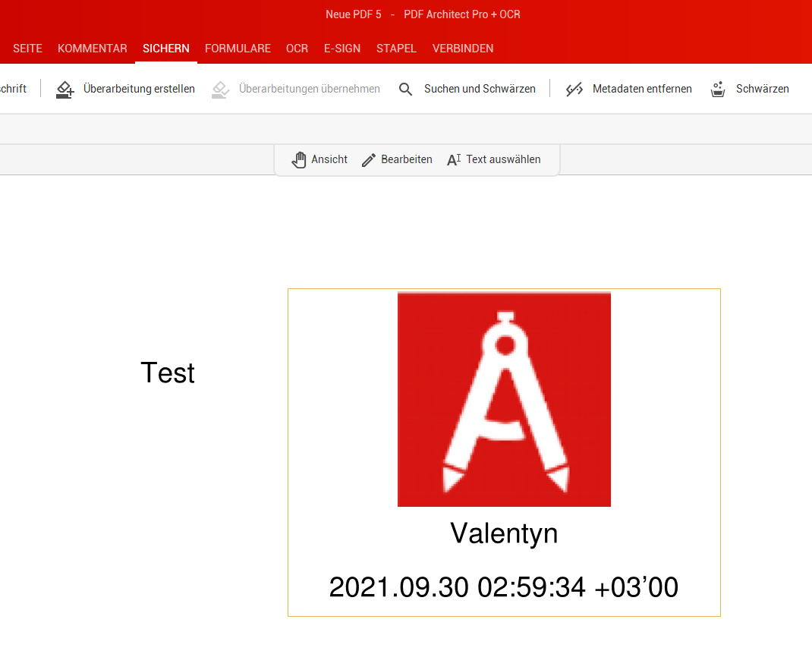Click the partially visible 'chrift' toolbar item
812x654 pixels.
point(13,89)
